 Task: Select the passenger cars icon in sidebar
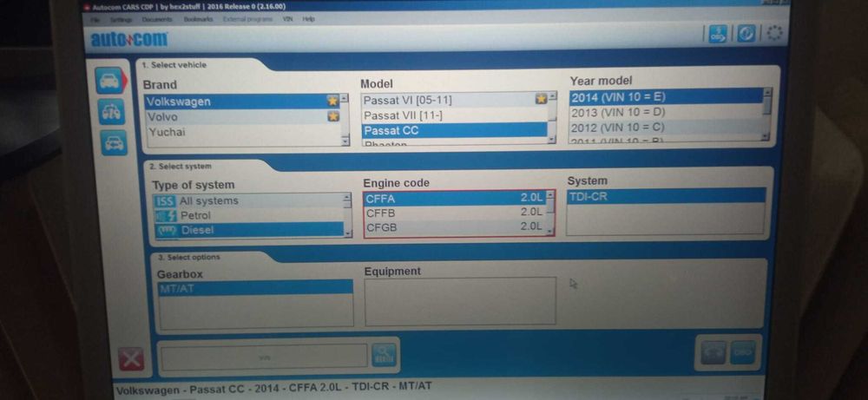click(109, 81)
